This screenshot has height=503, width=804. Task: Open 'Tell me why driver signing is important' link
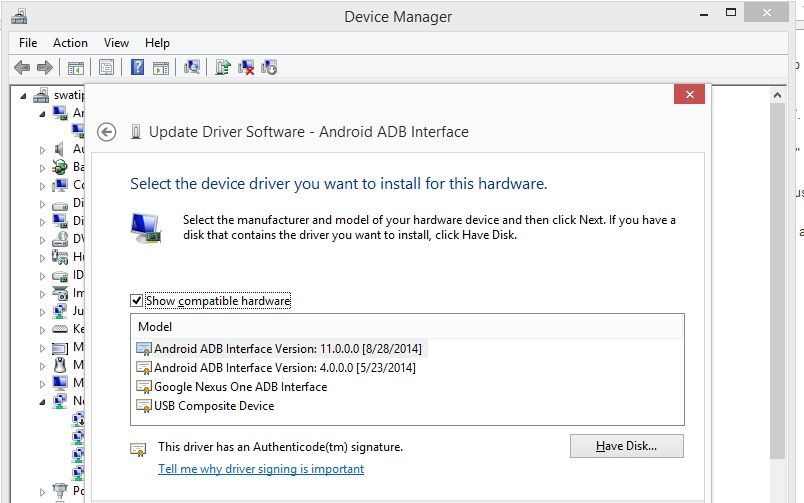coord(261,469)
